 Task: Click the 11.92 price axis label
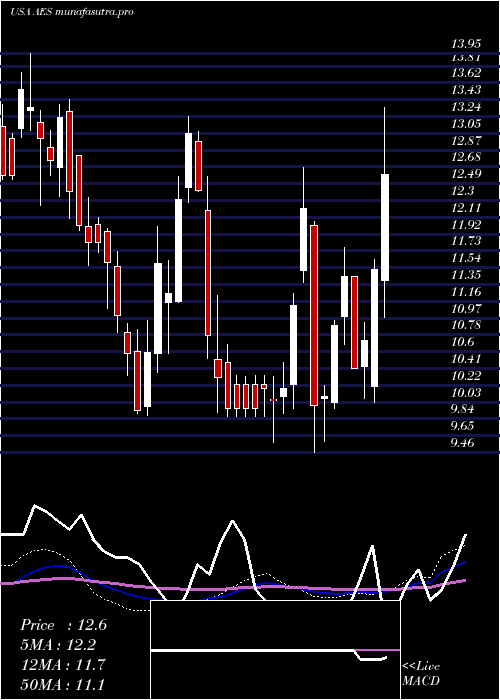[466, 224]
